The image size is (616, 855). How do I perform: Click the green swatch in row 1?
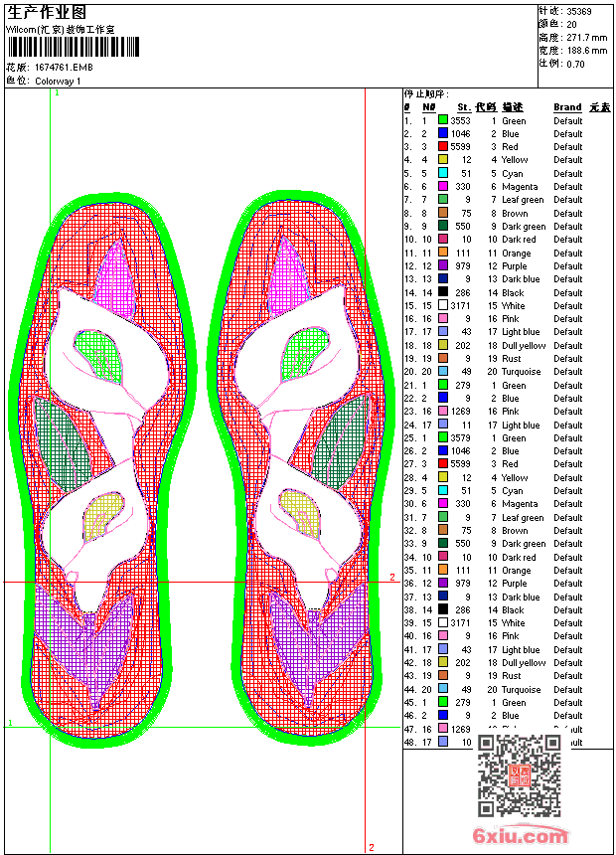(x=443, y=120)
